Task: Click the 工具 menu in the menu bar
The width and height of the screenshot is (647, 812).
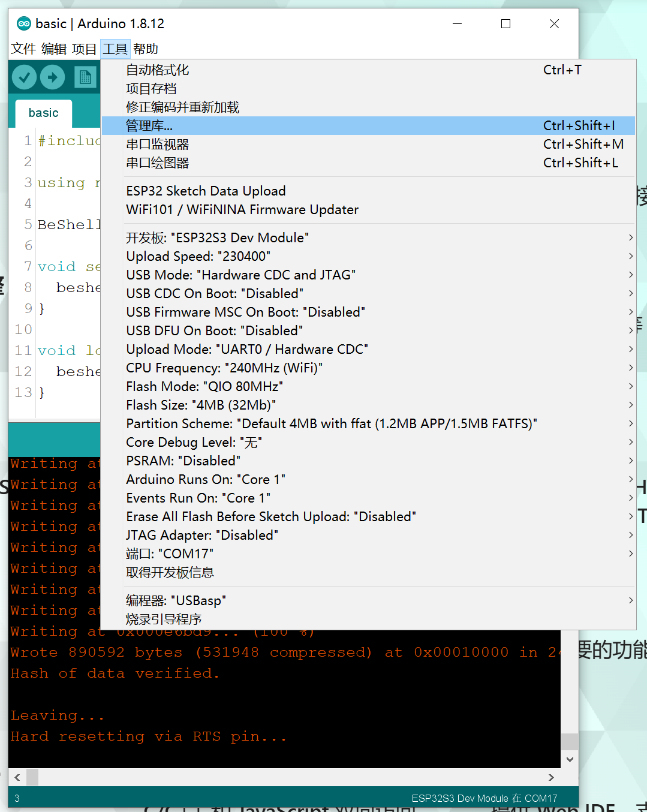Action: pos(115,49)
